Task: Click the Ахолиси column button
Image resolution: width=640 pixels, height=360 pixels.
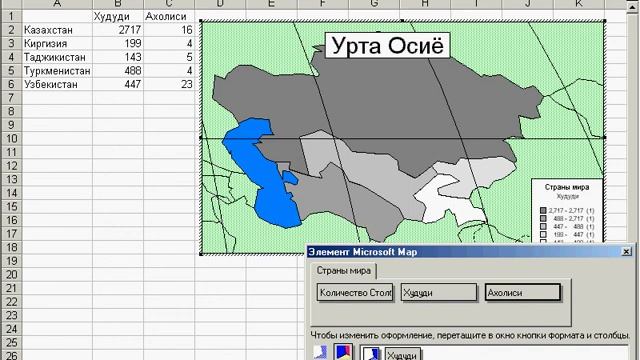Action: point(523,293)
